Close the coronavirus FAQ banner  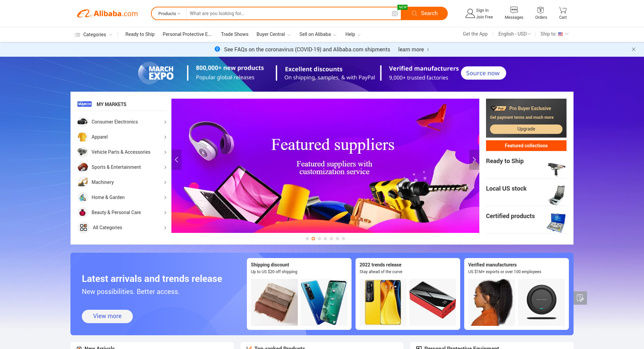click(634, 49)
